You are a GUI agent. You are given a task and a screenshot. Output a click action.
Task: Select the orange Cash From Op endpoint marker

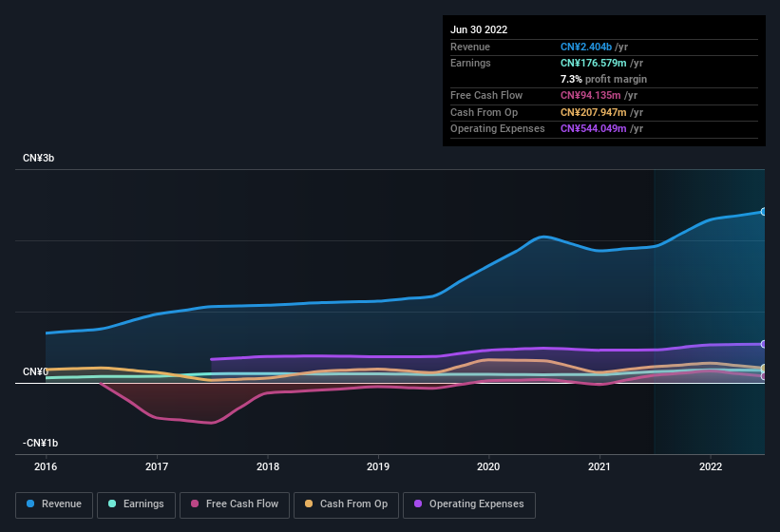(764, 369)
